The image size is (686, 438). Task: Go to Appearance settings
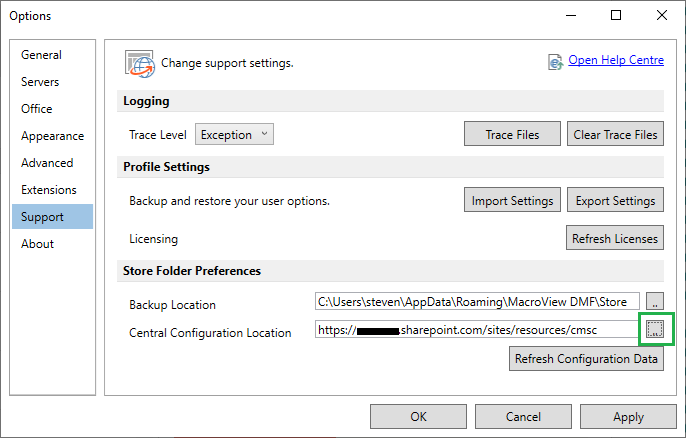(52, 136)
